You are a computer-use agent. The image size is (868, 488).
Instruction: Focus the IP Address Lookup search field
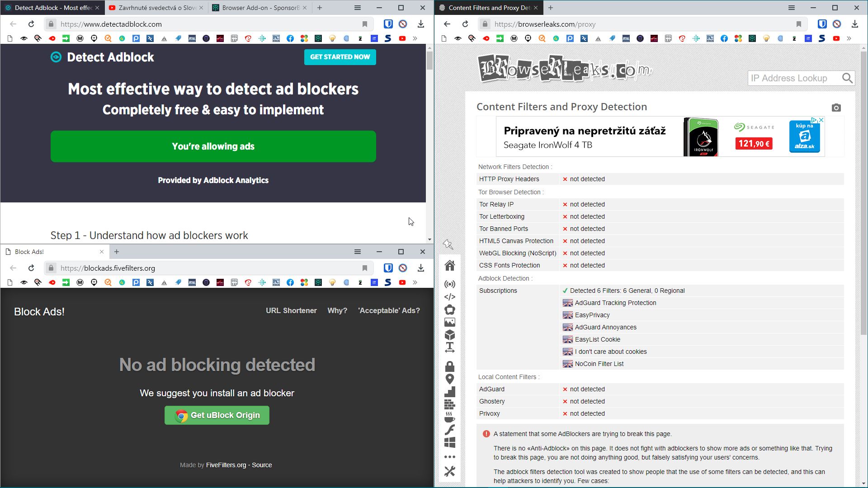point(794,78)
